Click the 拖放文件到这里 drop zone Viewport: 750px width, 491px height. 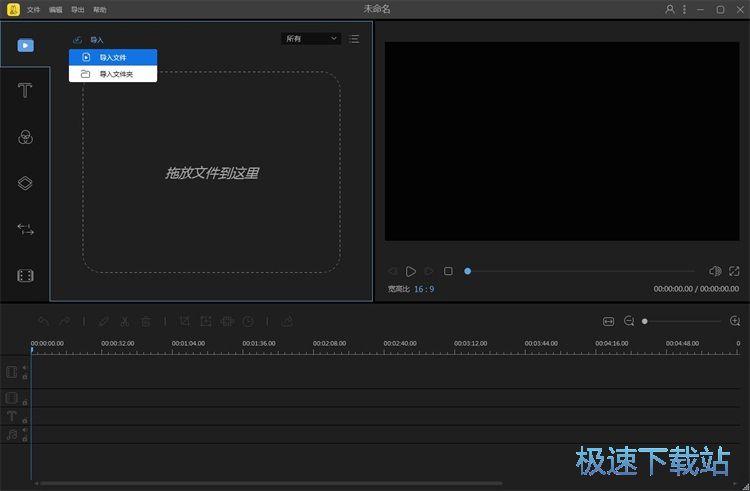[x=211, y=173]
